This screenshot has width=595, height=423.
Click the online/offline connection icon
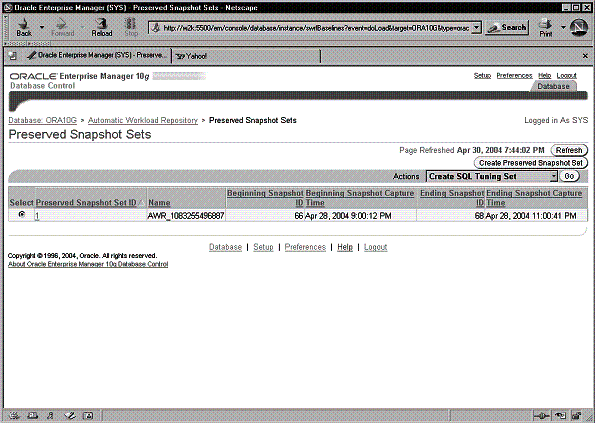541,416
